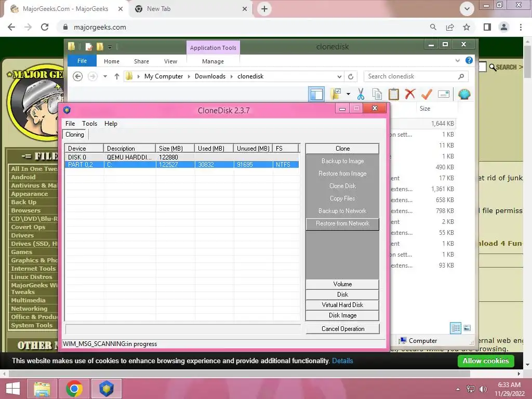Click the Cut scissors icon in Explorer toolbar
The height and width of the screenshot is (399, 532).
point(361,94)
